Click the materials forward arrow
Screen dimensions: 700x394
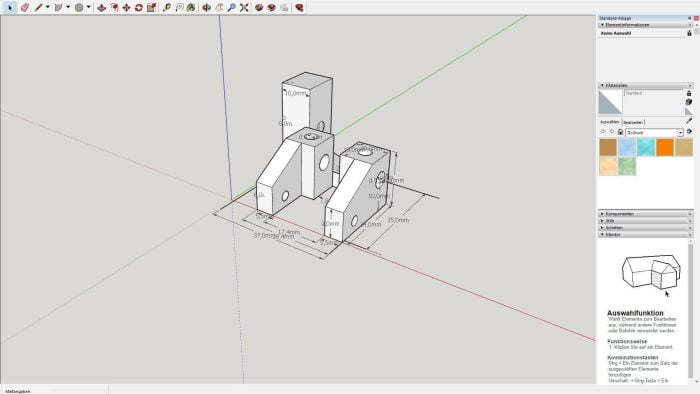coord(612,132)
